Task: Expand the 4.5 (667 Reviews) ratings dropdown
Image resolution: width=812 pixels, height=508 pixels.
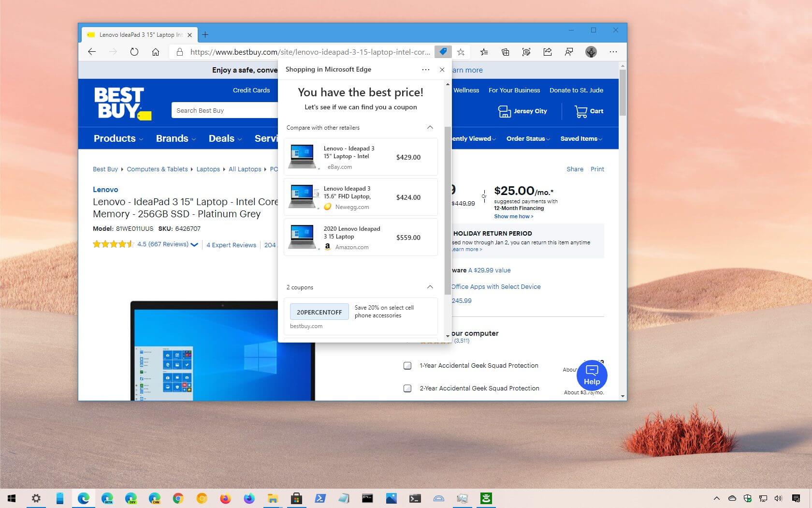Action: 194,245
